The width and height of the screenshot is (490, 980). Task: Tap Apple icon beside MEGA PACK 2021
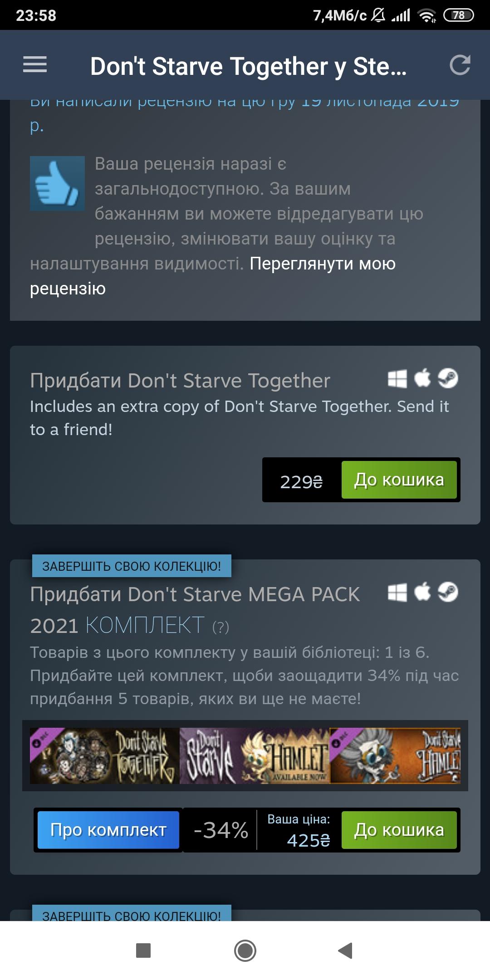coord(423,592)
